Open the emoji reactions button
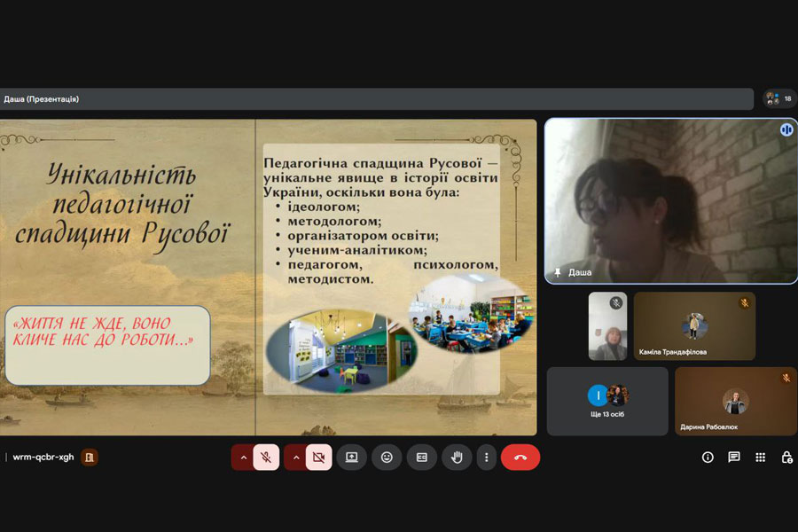Viewport: 798px width, 532px height. (x=387, y=458)
